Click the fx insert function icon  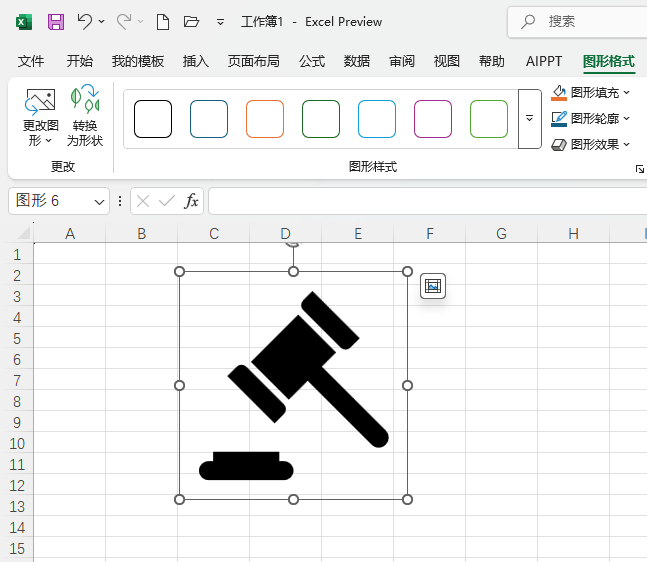pyautogui.click(x=191, y=201)
